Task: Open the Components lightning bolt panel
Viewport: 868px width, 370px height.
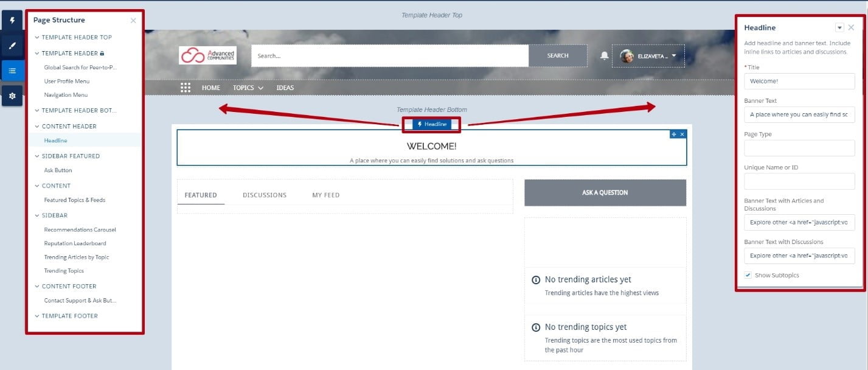Action: click(12, 21)
